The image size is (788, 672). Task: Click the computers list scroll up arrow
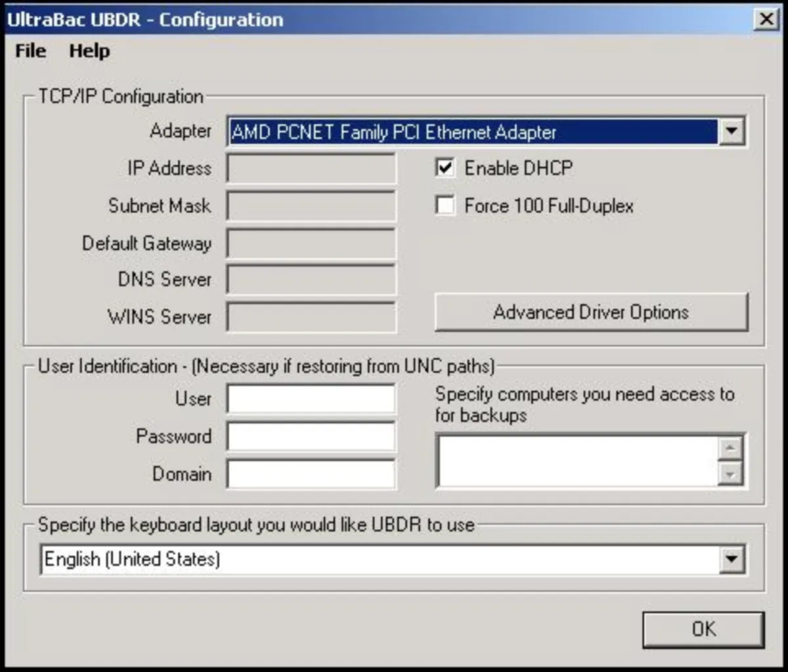730,448
